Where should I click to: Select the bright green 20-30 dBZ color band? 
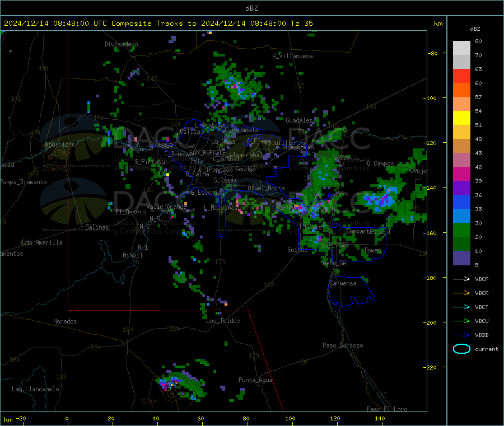[461, 230]
